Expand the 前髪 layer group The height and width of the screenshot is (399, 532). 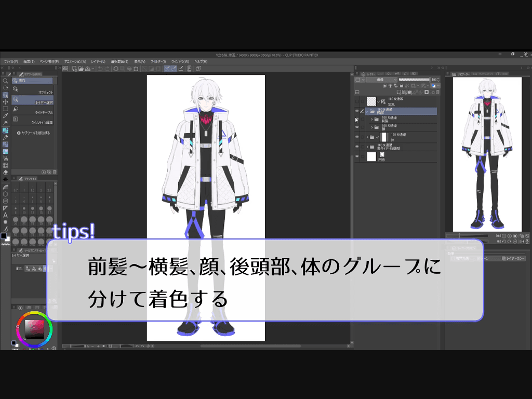371,119
